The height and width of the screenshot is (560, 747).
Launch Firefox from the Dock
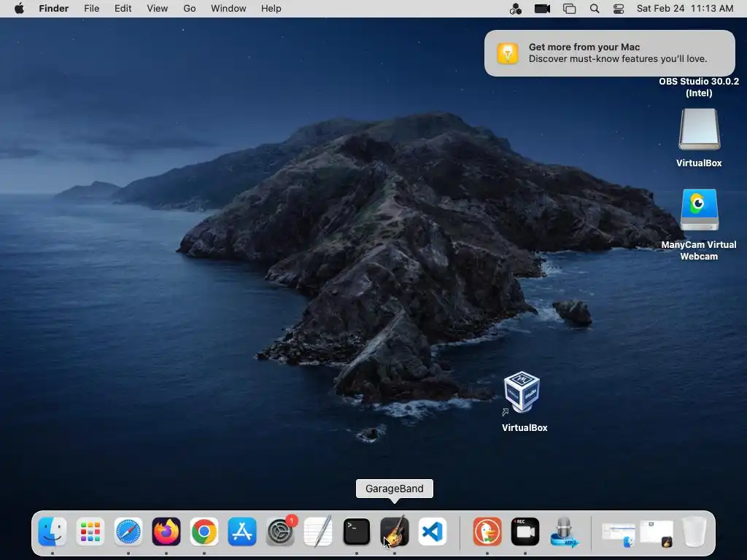[x=166, y=532]
